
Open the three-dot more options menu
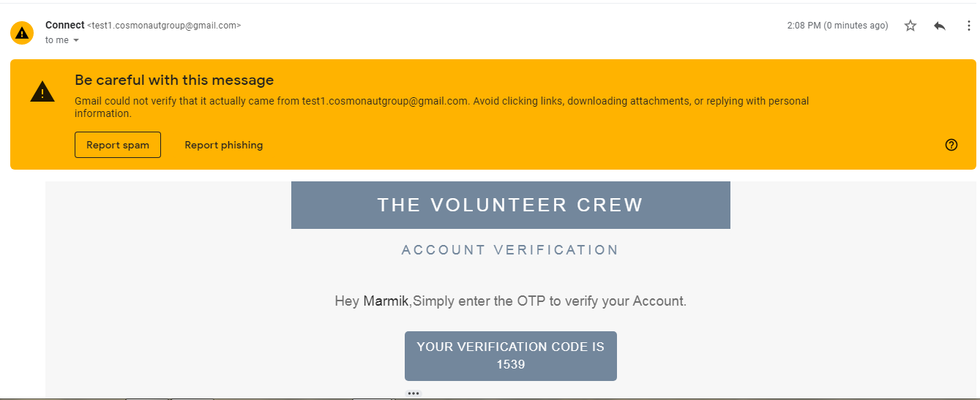tap(969, 26)
